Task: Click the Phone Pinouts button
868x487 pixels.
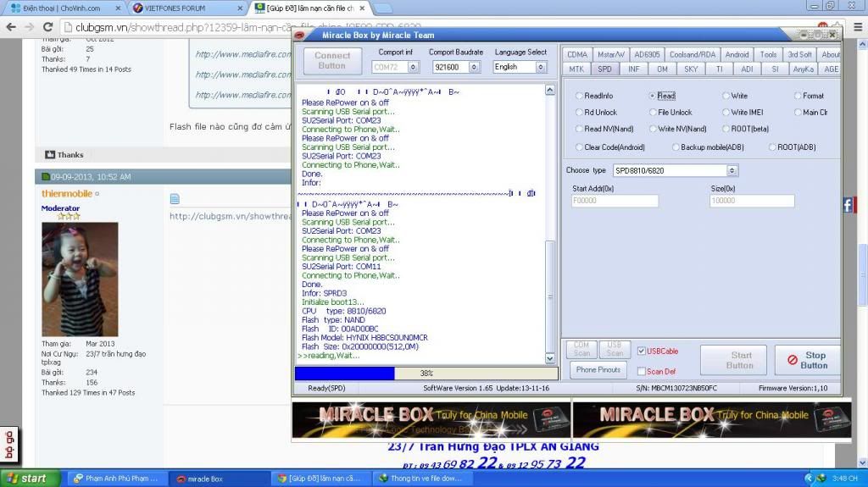Action: tap(598, 369)
